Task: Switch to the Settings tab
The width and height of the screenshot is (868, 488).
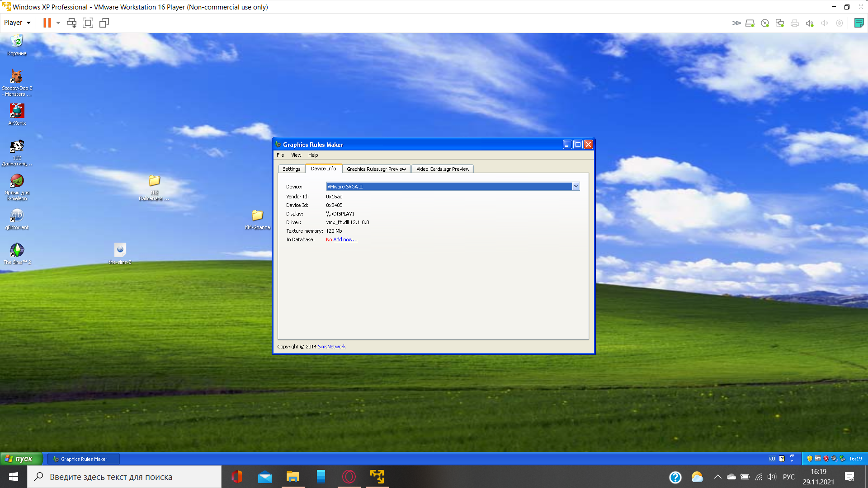Action: [x=291, y=169]
